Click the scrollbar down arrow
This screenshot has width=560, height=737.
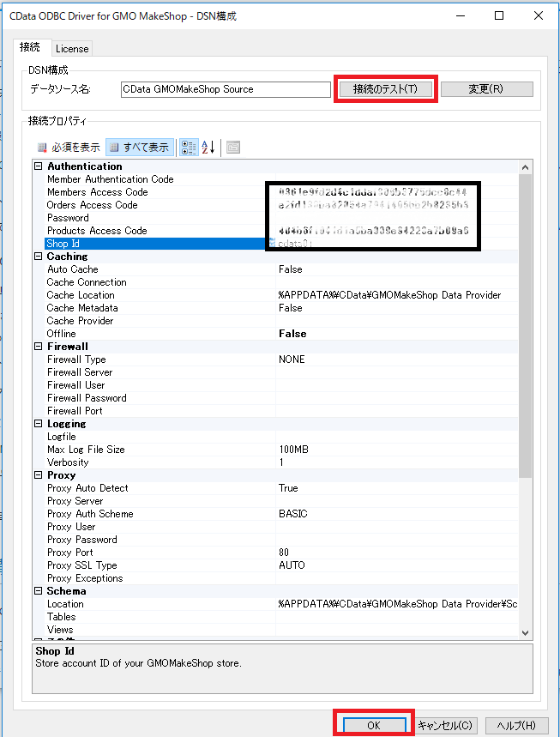point(525,633)
